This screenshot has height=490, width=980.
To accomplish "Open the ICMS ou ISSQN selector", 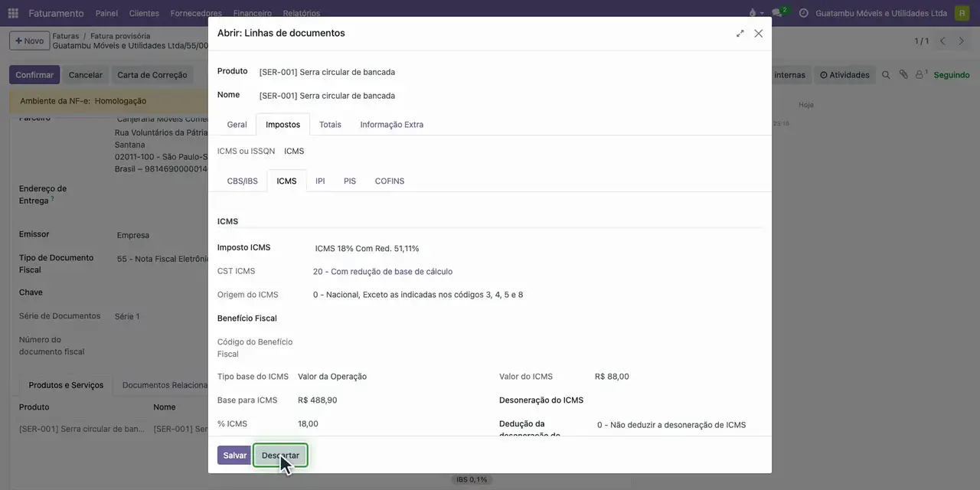I will [294, 152].
